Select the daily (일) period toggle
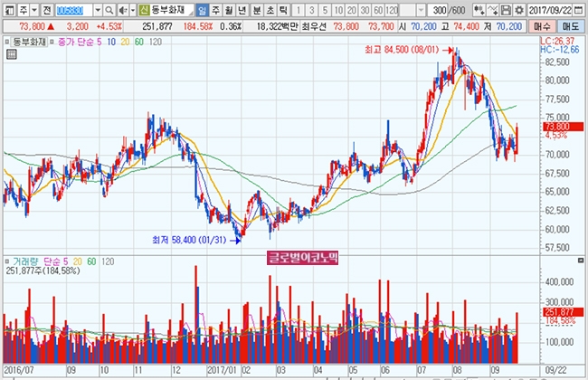The image size is (588, 380). (201, 9)
